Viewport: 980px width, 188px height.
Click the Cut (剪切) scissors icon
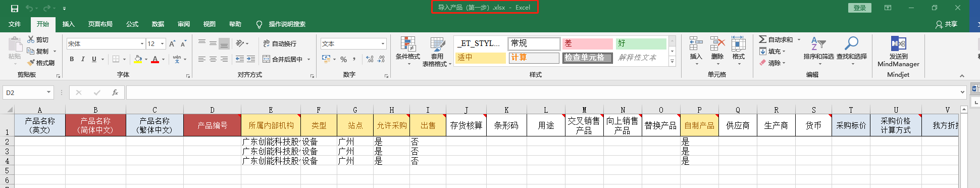pos(31,39)
